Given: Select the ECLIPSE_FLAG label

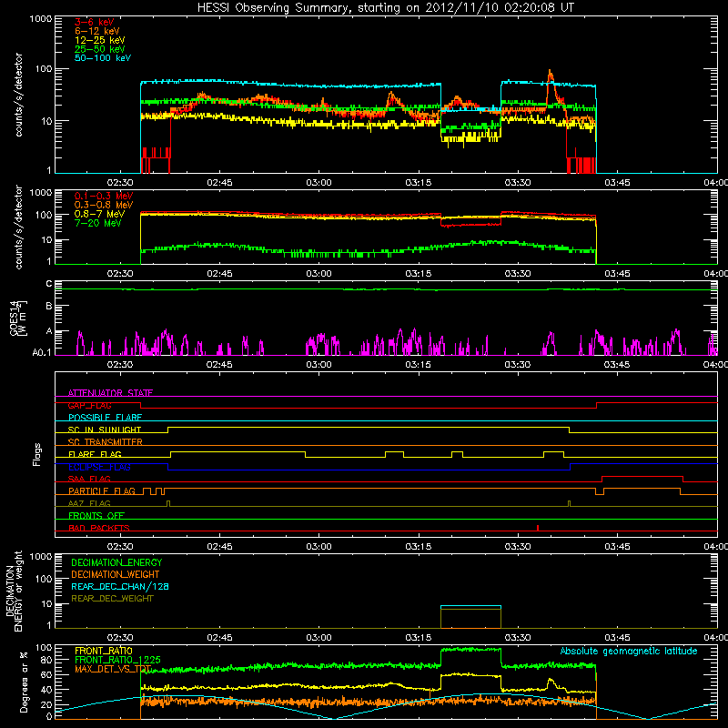Looking at the screenshot, I should click(x=99, y=467).
